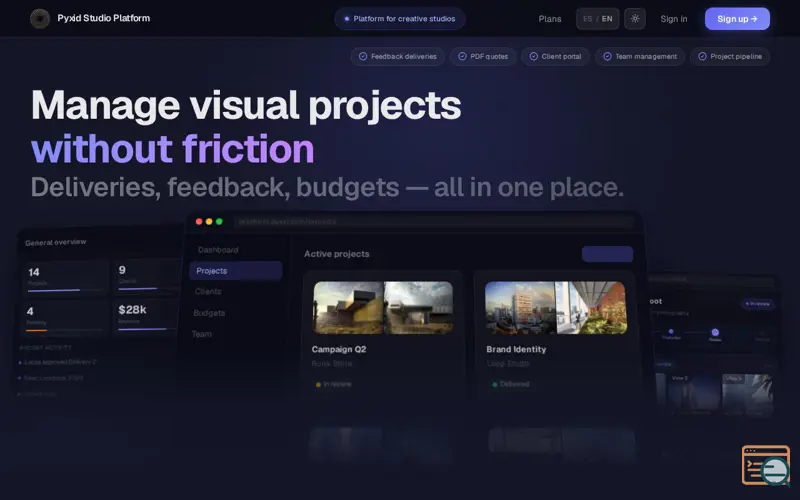Click the Campaign Q2 title
The image size is (800, 500).
click(339, 349)
